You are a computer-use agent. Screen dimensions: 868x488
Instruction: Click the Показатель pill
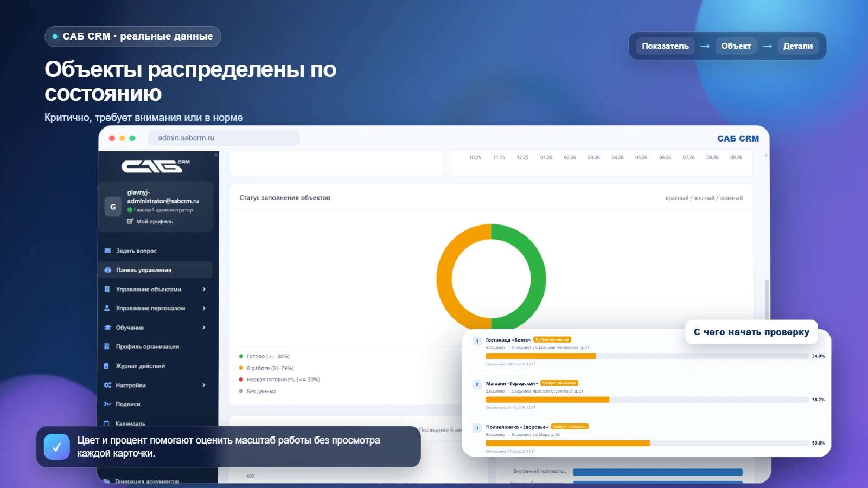[x=665, y=46]
